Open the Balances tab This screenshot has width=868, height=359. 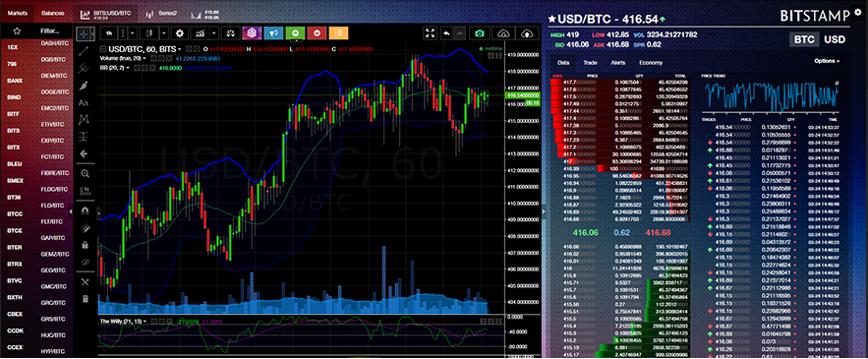pos(52,13)
